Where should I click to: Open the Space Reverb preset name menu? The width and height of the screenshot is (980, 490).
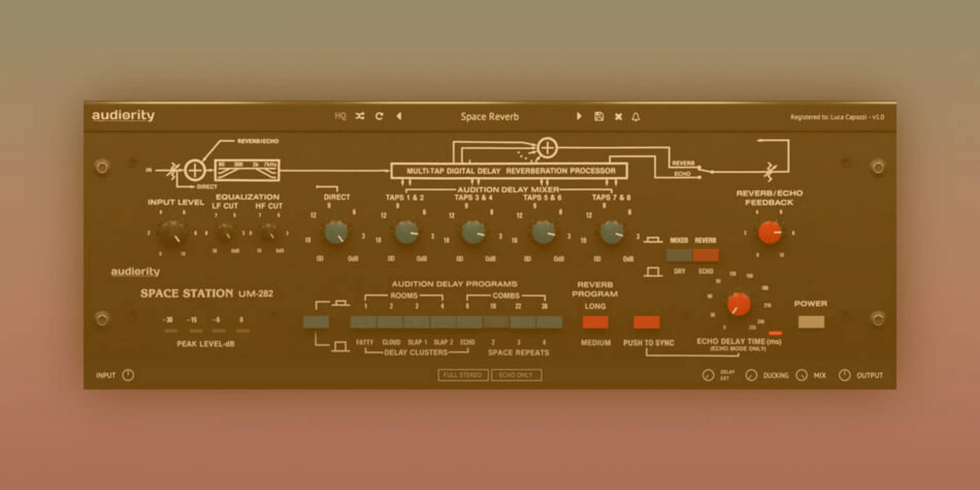pyautogui.click(x=489, y=117)
